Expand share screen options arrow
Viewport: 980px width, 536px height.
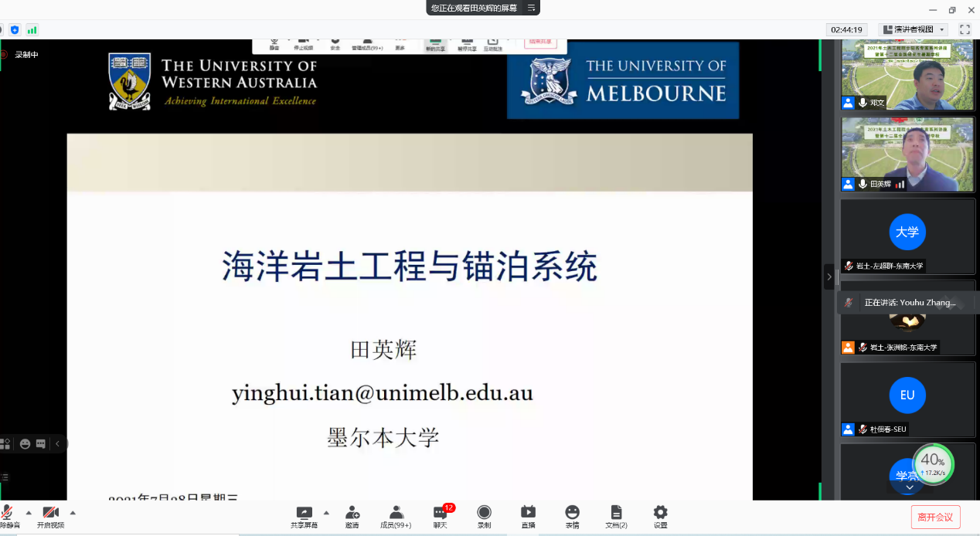point(326,512)
